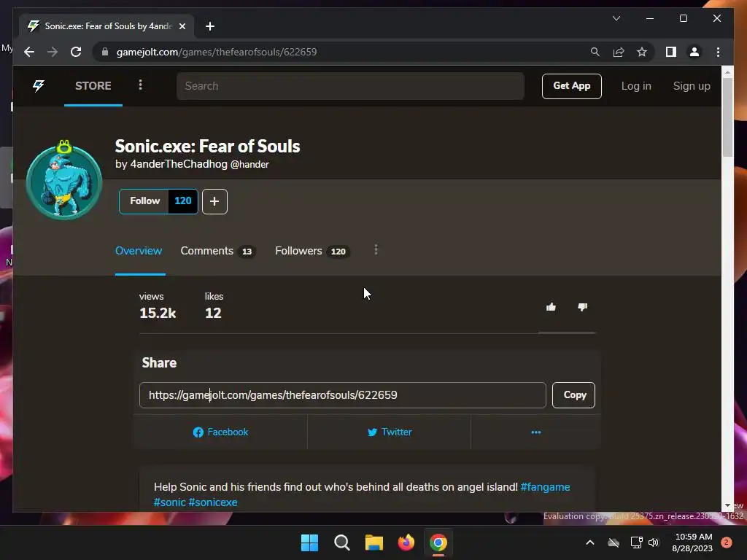Click the Sonic.exe: Fear of Souls title
This screenshot has height=560, width=747.
[x=208, y=146]
